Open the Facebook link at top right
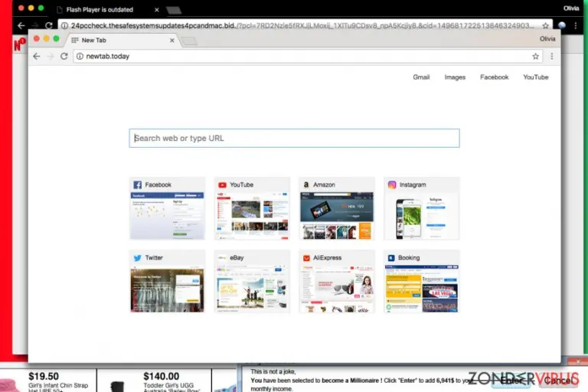The image size is (588, 392). click(495, 77)
